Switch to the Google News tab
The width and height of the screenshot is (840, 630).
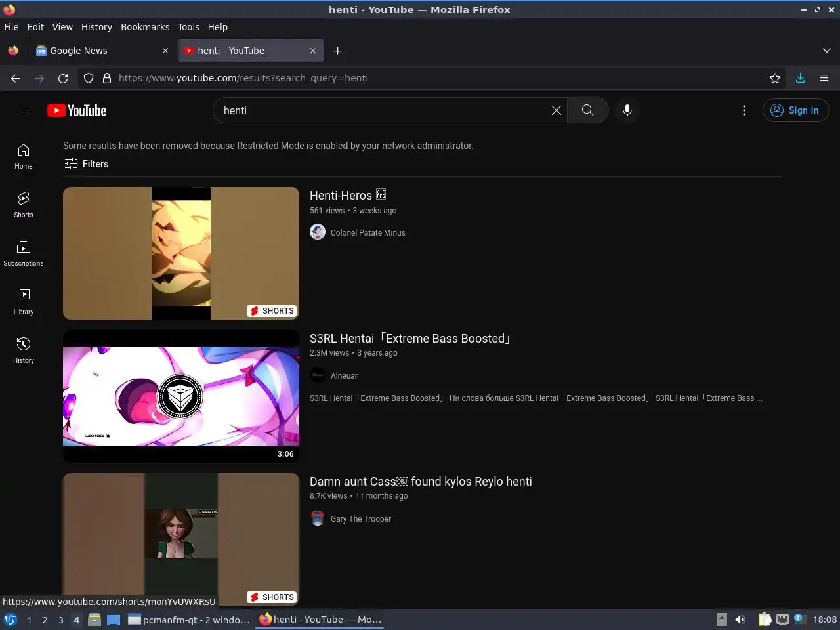coord(102,51)
